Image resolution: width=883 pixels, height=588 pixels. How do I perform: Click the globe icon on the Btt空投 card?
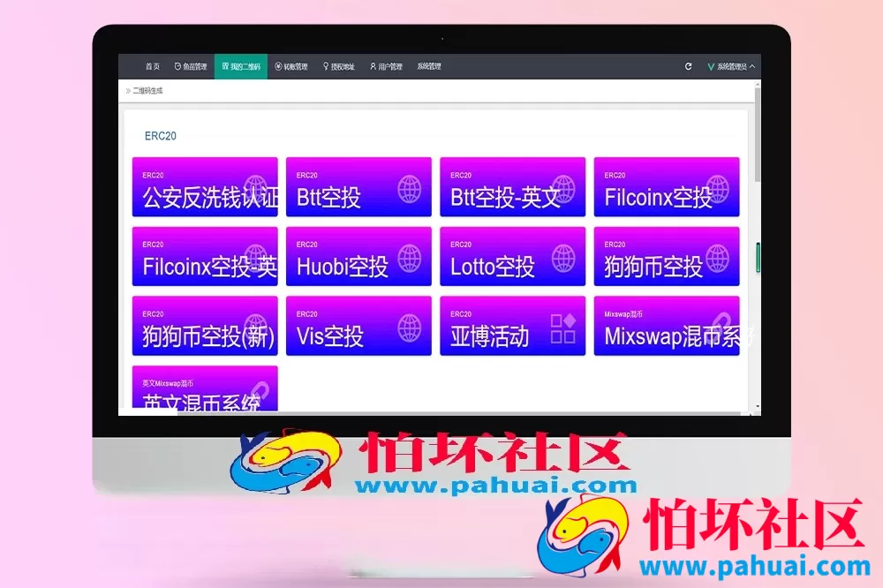click(x=410, y=189)
